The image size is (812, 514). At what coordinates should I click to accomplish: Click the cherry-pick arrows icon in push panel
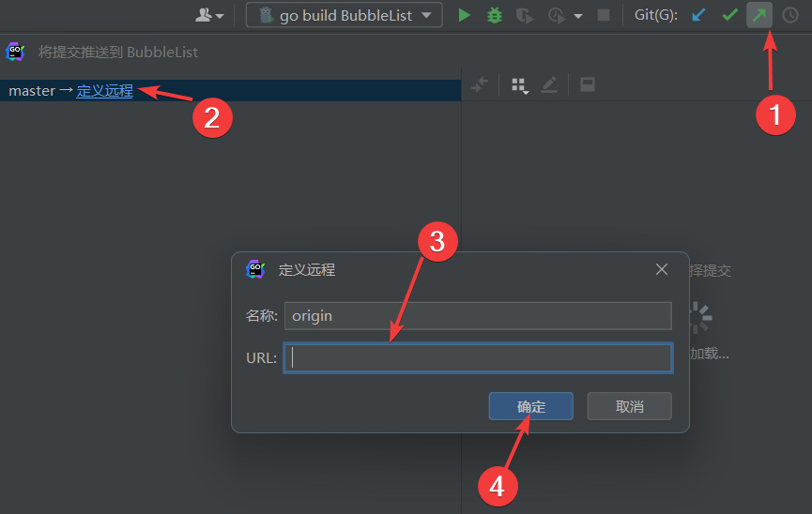[x=480, y=83]
